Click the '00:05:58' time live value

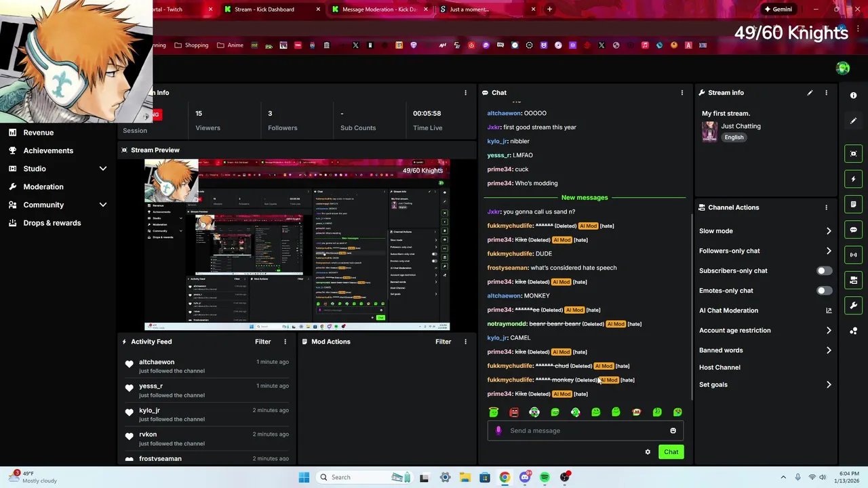coord(427,113)
